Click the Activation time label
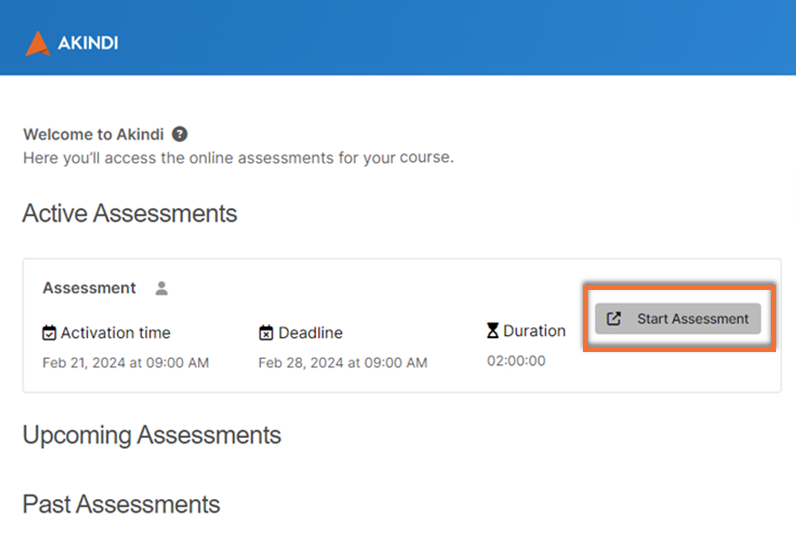 (115, 333)
